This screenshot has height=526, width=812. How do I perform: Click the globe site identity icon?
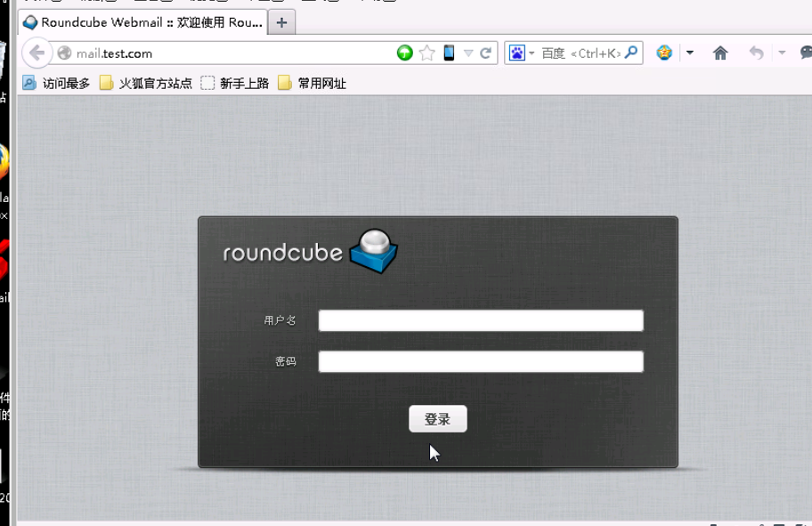point(64,53)
